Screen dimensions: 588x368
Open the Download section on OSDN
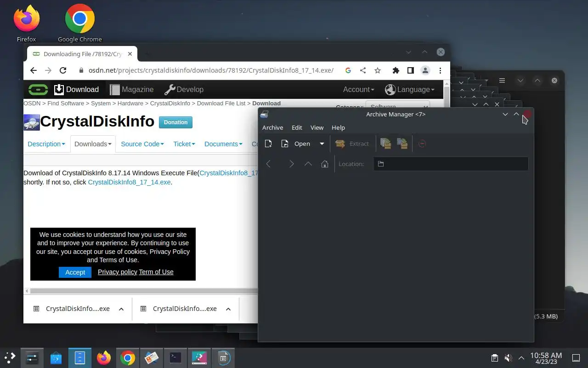pyautogui.click(x=76, y=89)
